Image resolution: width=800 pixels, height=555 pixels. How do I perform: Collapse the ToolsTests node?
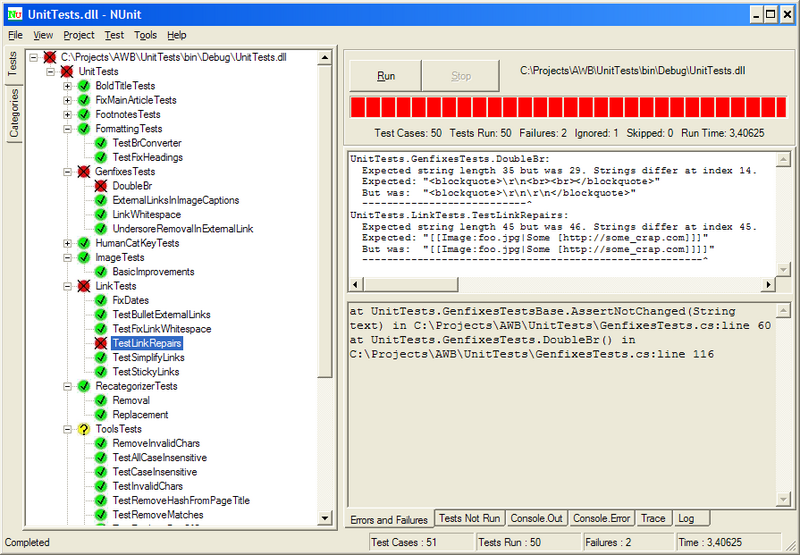pos(67,429)
